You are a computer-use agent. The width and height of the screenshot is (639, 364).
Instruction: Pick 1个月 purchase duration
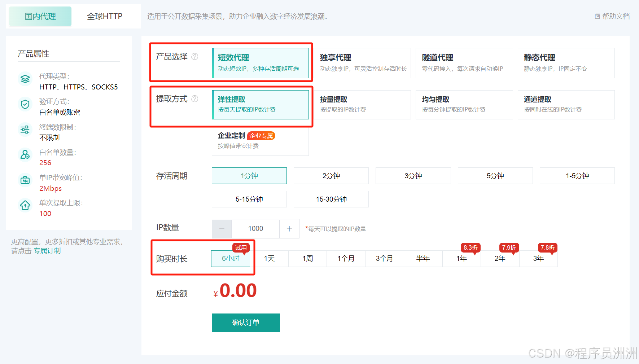pyautogui.click(x=346, y=259)
